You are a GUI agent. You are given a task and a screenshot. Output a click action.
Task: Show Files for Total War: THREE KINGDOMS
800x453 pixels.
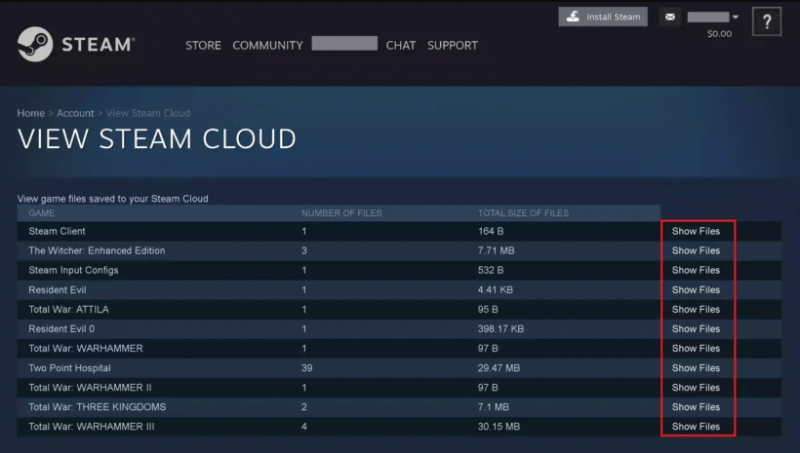tap(695, 407)
